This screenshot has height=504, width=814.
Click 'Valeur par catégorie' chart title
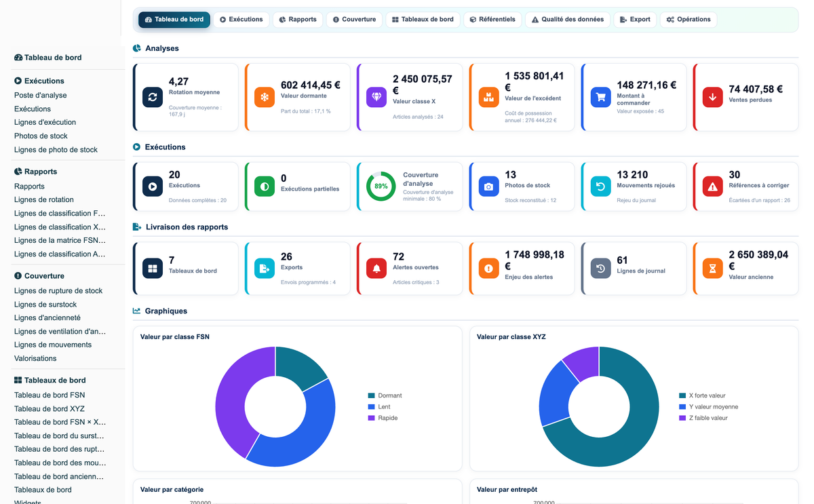click(172, 489)
